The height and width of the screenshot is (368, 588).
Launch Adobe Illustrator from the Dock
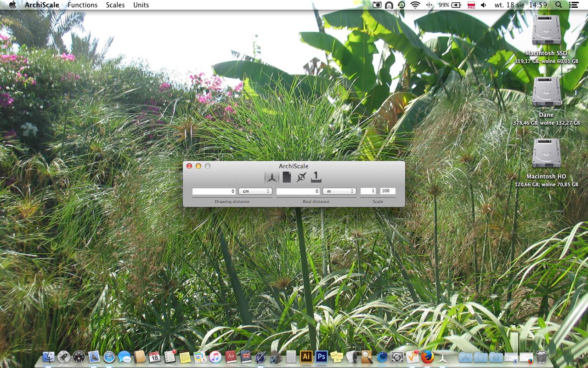[306, 356]
